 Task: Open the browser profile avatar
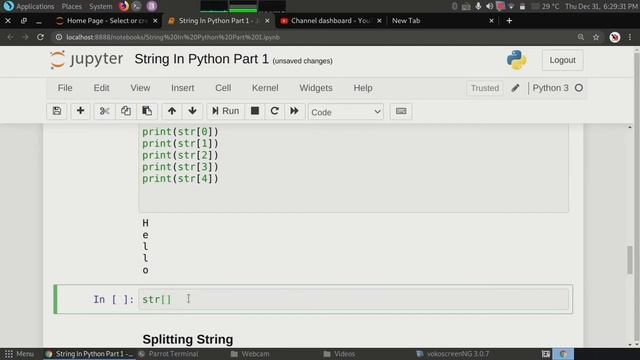pos(615,37)
